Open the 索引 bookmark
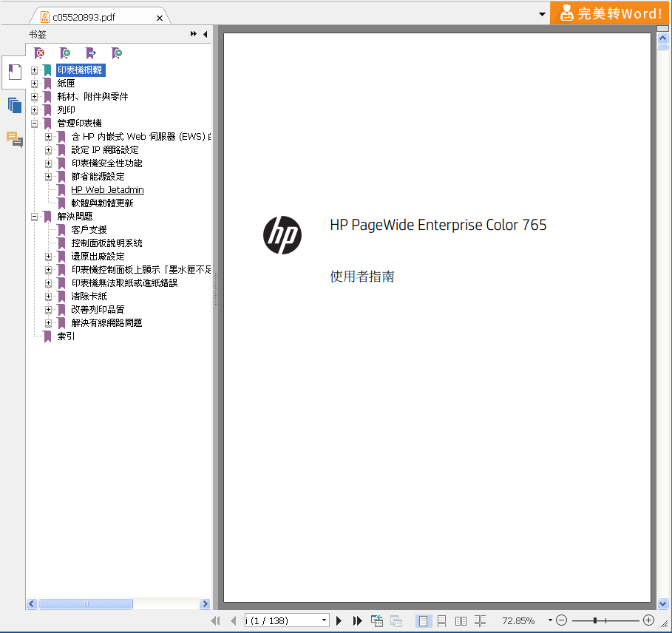The width and height of the screenshot is (672, 633). 66,336
